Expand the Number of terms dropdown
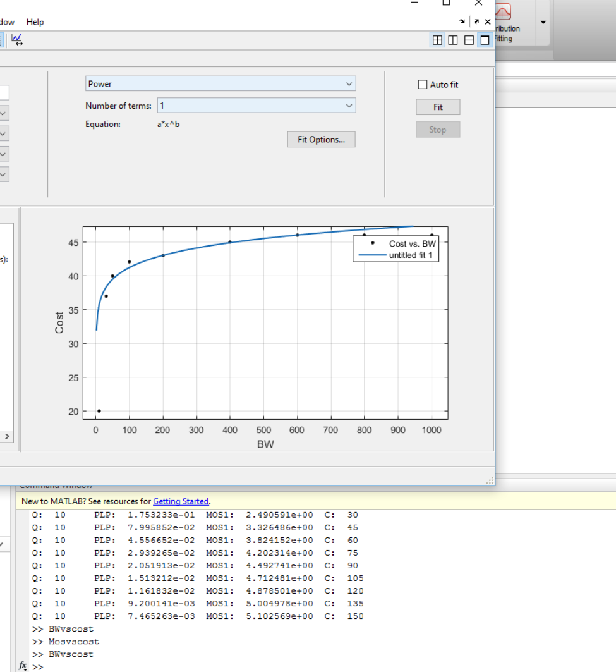This screenshot has width=616, height=672. (x=257, y=106)
